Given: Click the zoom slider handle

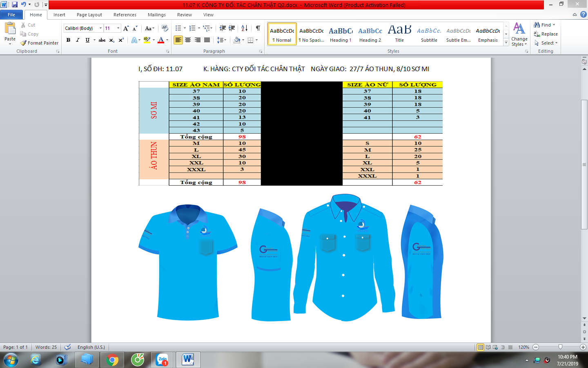Looking at the screenshot, I should [x=560, y=347].
